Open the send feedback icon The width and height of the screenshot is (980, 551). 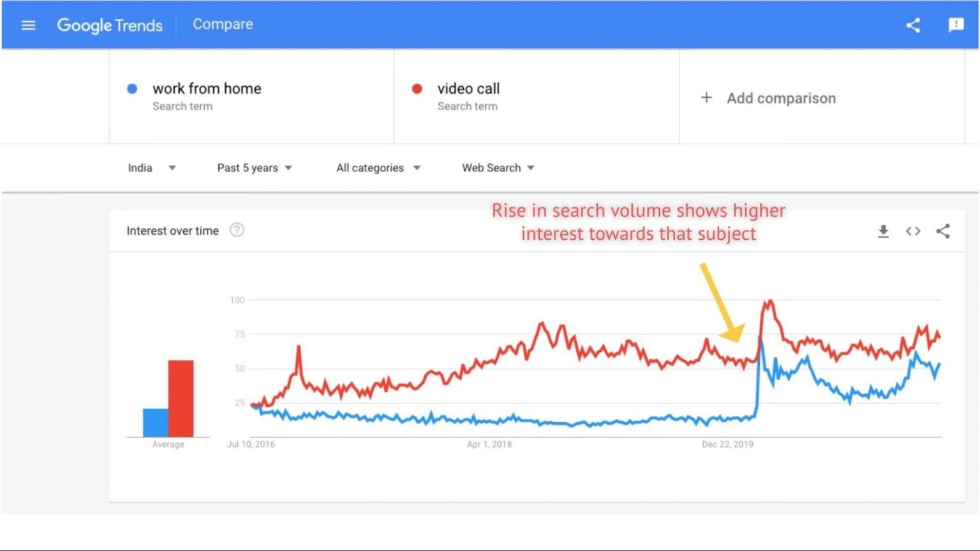click(x=956, y=26)
